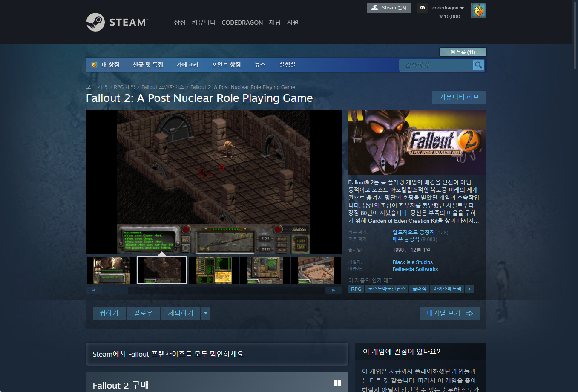
Task: Click the Black Isle Studios developer link
Action: [412, 262]
